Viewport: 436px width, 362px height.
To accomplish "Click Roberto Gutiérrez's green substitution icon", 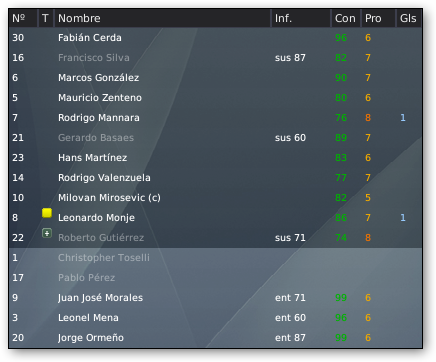I will click(x=47, y=233).
